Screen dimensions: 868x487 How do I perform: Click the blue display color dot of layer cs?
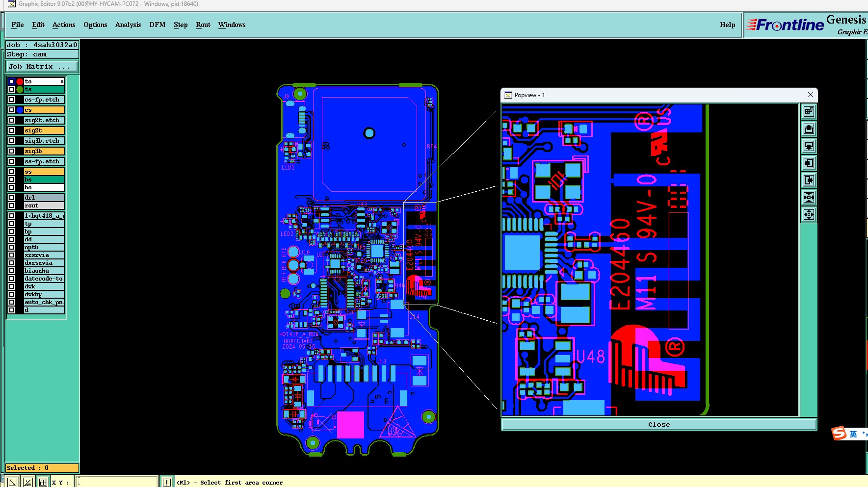(x=20, y=110)
